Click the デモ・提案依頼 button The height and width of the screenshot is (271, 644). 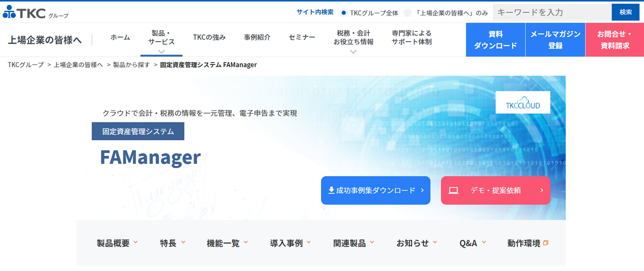click(x=496, y=190)
